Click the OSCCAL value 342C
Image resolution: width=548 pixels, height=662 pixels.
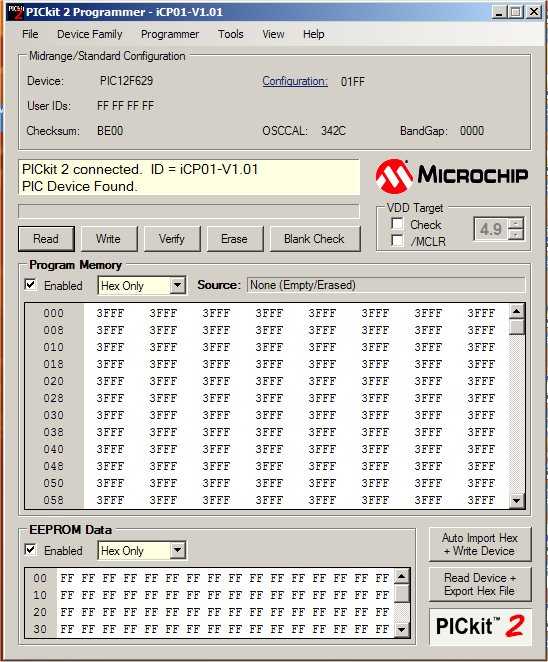tap(333, 131)
